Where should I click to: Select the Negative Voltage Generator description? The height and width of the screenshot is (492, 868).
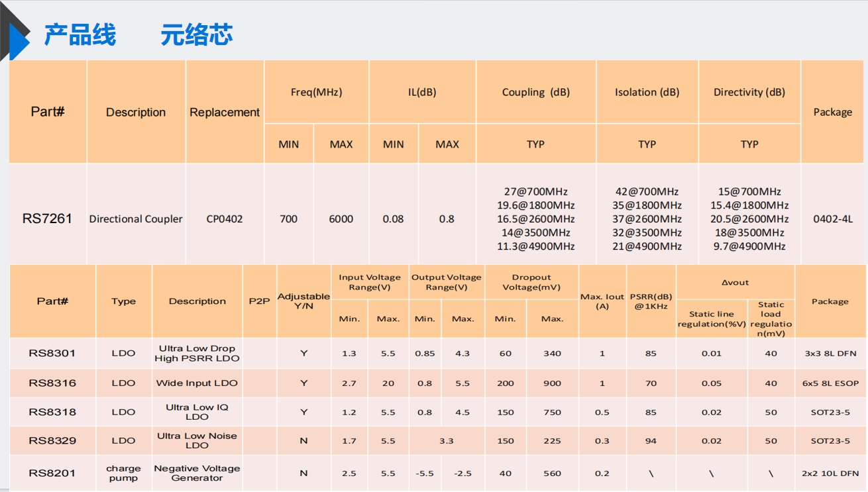[197, 473]
